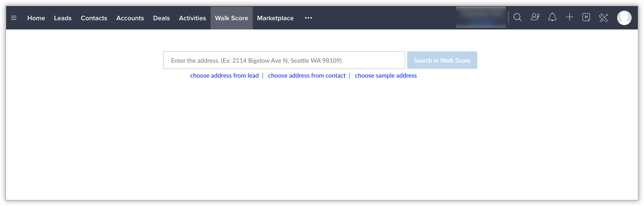Click choose address from lead link

[x=224, y=75]
